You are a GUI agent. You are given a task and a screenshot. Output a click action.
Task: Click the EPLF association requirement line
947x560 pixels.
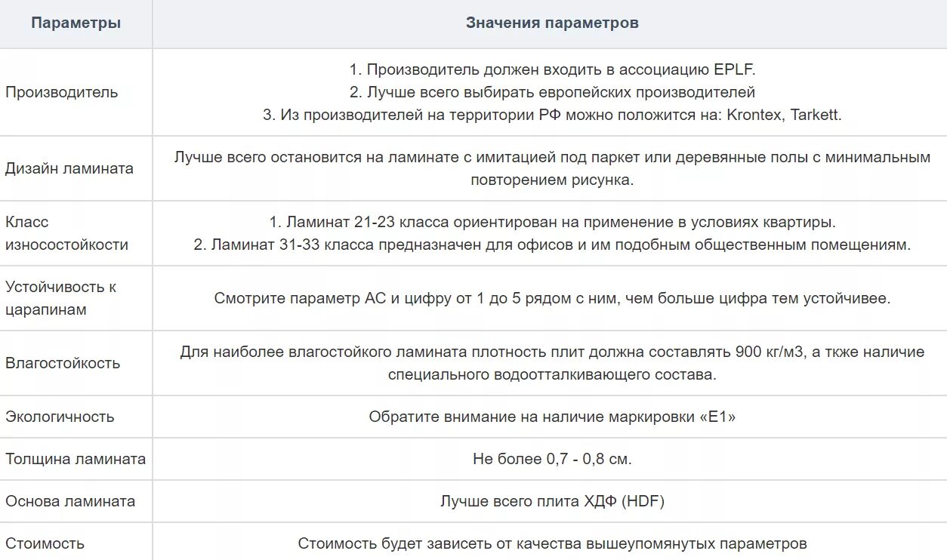(x=552, y=70)
